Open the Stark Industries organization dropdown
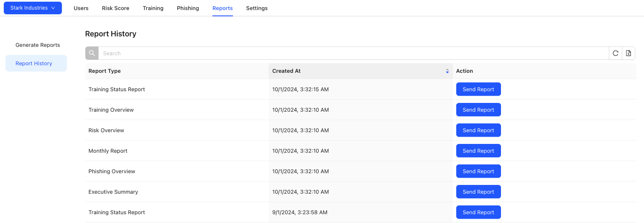The image size is (644, 223). click(33, 8)
